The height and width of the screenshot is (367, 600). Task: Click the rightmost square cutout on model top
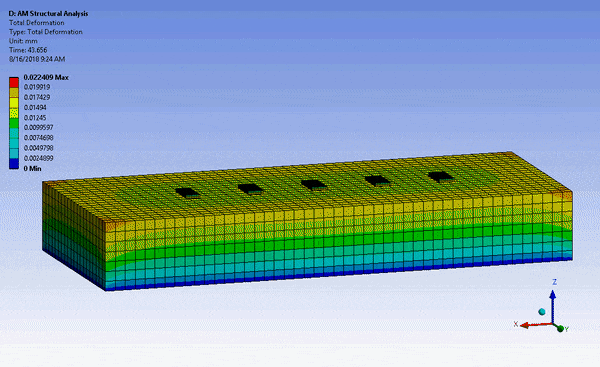441,176
